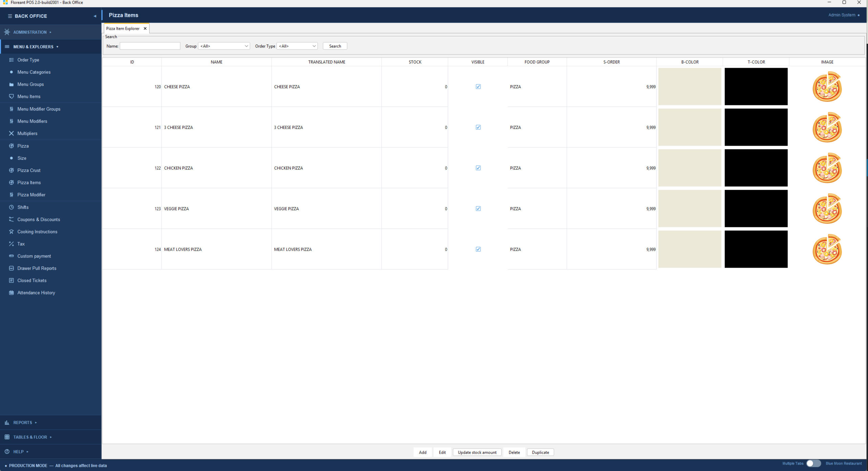Image resolution: width=868 pixels, height=471 pixels.
Task: Click into the Name search field
Action: (x=150, y=46)
